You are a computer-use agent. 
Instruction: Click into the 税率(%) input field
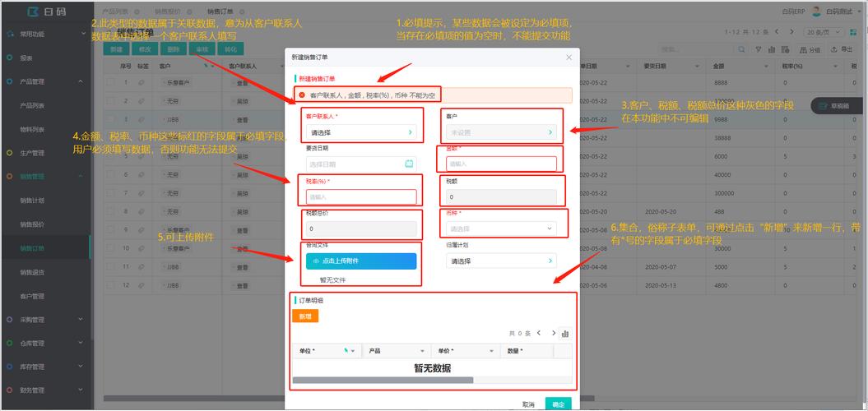click(x=361, y=196)
